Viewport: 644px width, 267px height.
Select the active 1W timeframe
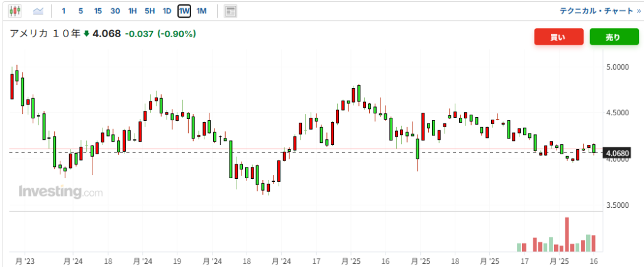184,11
